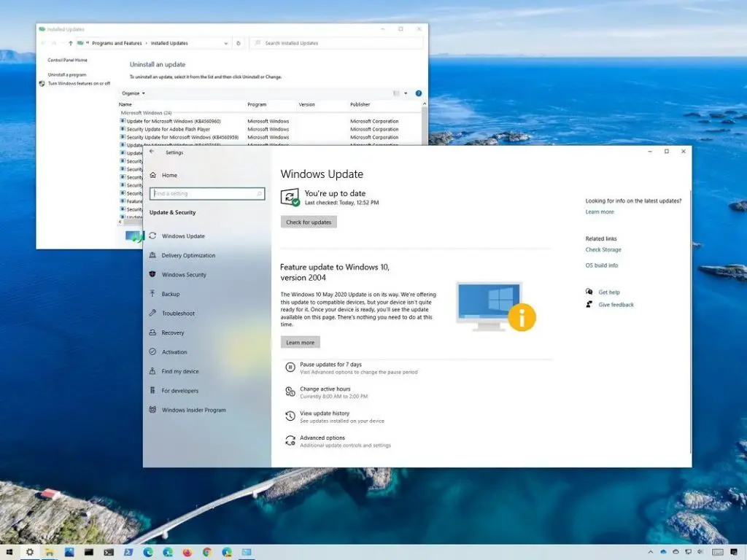Click the Pause updates icon
Image resolution: width=747 pixels, height=560 pixels.
point(290,367)
